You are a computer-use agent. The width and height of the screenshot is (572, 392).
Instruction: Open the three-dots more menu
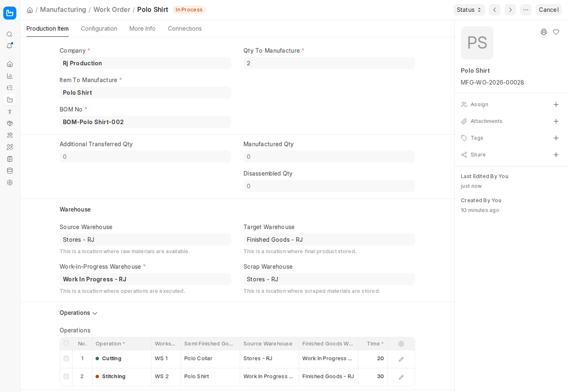(x=526, y=10)
